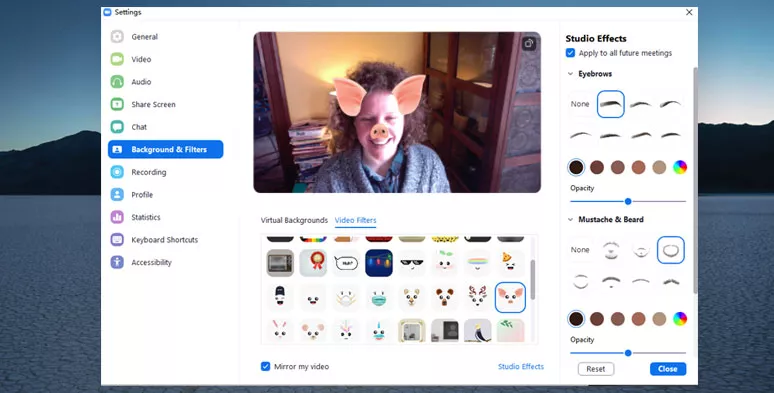Select the gold mirror frame filter

click(x=412, y=330)
